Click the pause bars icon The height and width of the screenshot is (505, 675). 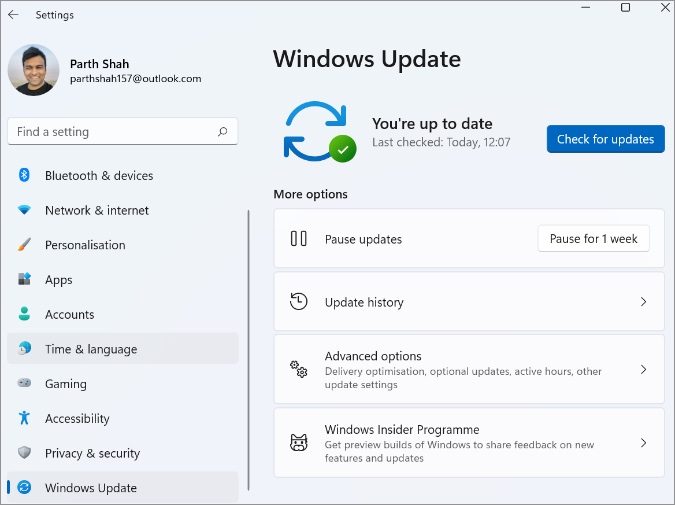(x=299, y=239)
